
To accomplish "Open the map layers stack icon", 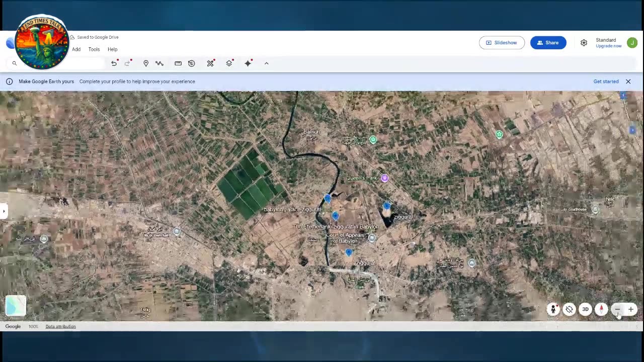I will point(229,63).
